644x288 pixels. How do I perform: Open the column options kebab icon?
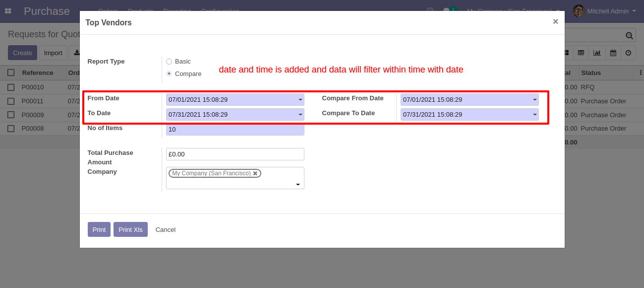[641, 72]
